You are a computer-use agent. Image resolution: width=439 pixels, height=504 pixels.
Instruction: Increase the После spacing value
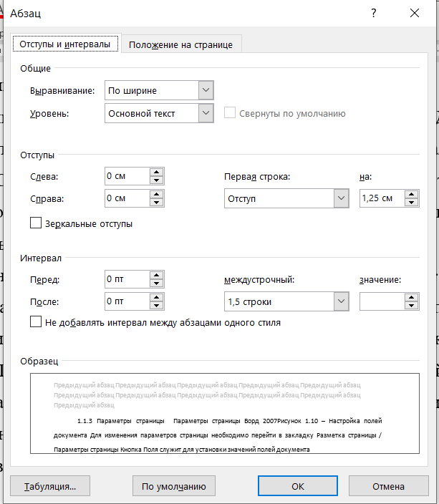click(157, 297)
